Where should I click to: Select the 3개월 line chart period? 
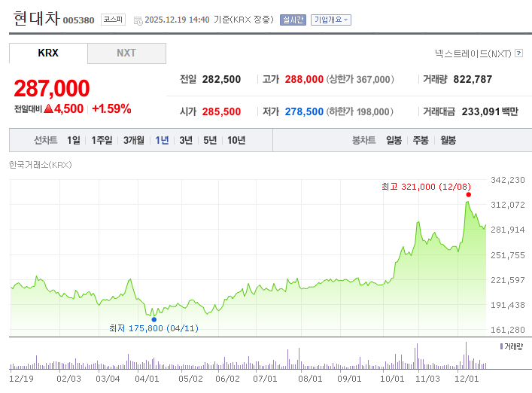point(134,140)
